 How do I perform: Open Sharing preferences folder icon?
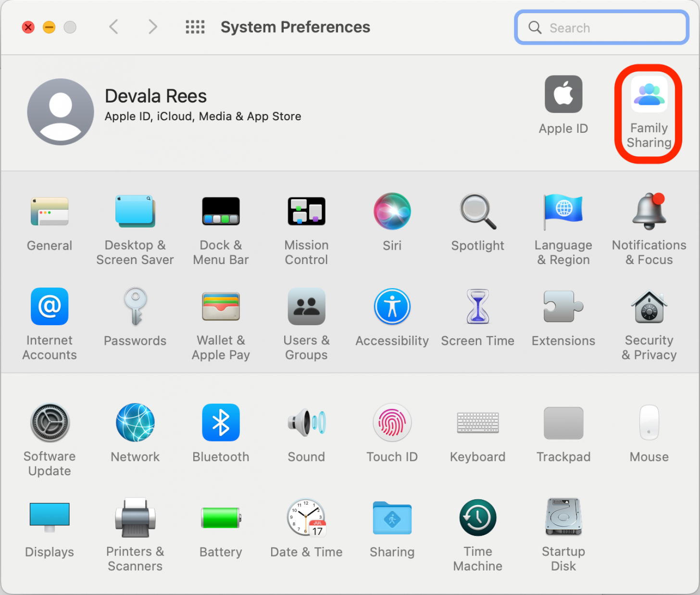click(392, 518)
